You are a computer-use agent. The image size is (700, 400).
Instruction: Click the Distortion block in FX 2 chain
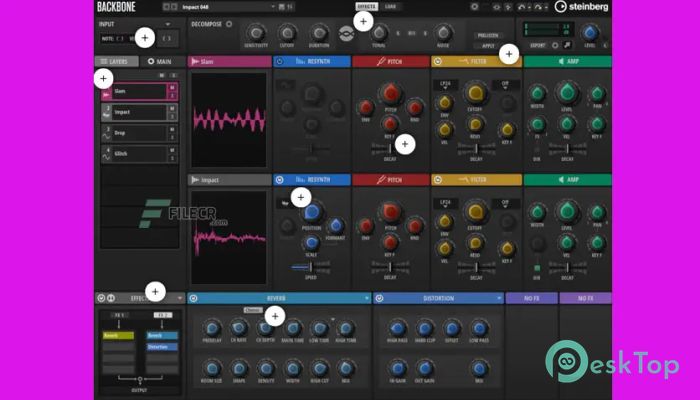(162, 347)
